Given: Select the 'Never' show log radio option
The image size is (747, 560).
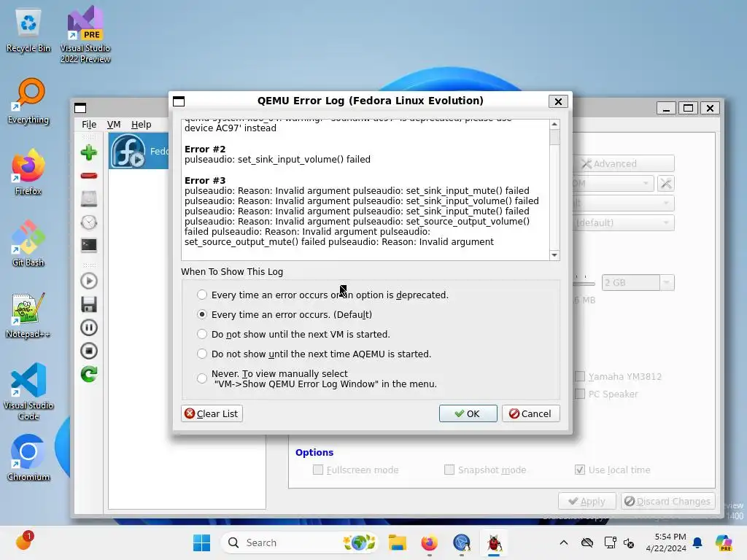Looking at the screenshot, I should pyautogui.click(x=202, y=378).
